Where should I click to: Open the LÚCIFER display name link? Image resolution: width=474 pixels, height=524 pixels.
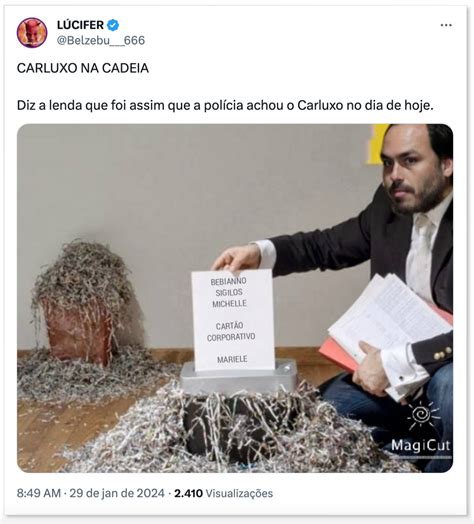point(80,25)
